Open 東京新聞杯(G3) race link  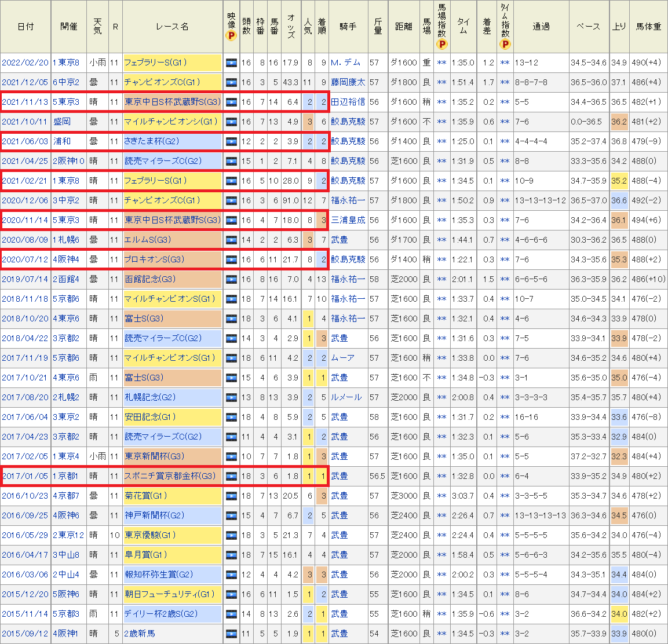(x=154, y=456)
